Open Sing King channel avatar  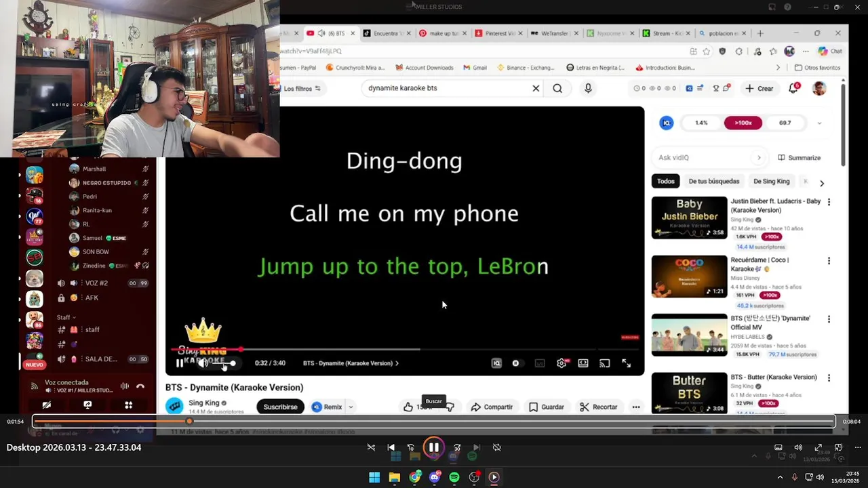[x=175, y=406]
